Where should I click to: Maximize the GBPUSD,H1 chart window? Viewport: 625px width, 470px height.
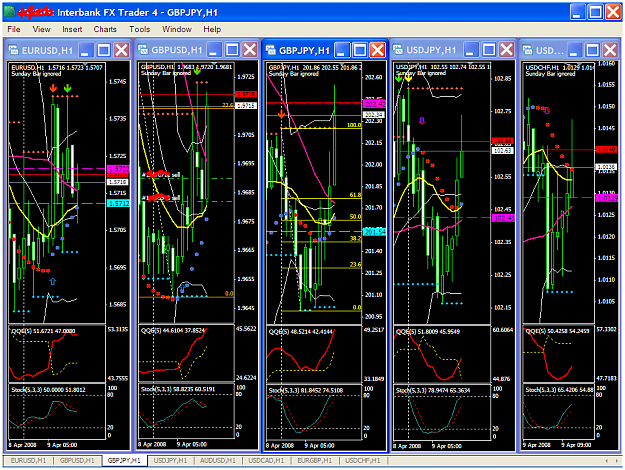click(x=232, y=50)
